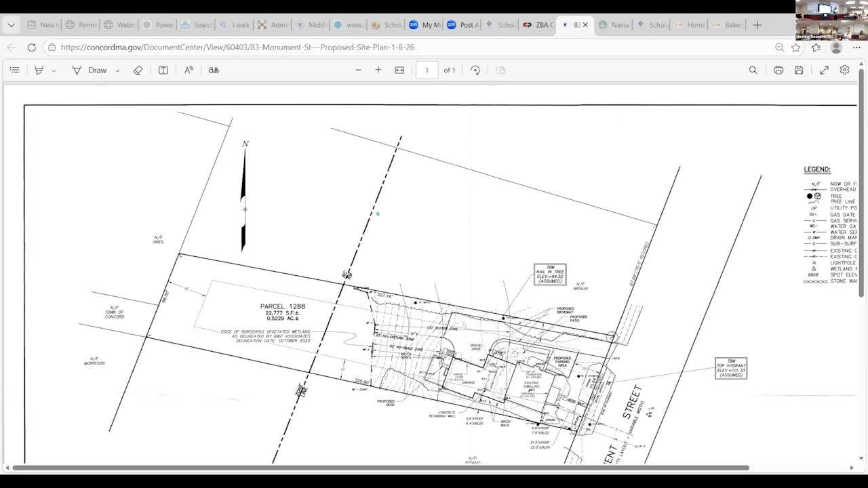Switch to the Post A Zoom tab

click(463, 25)
